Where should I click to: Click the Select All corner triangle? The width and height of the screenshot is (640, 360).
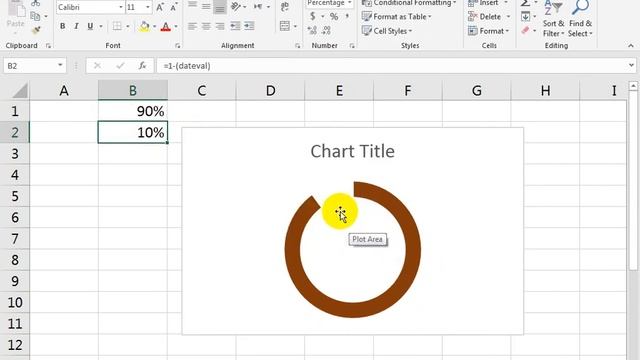click(19, 90)
